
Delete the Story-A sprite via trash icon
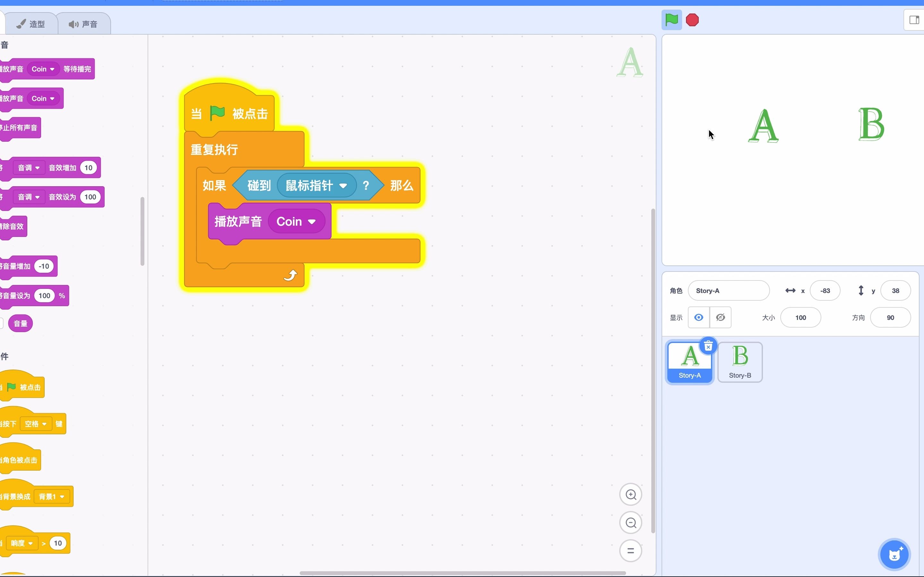(708, 347)
